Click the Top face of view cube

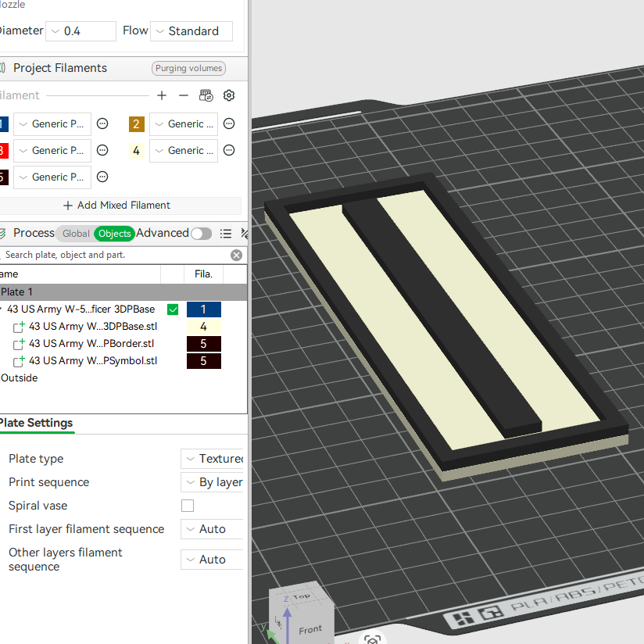(302, 596)
